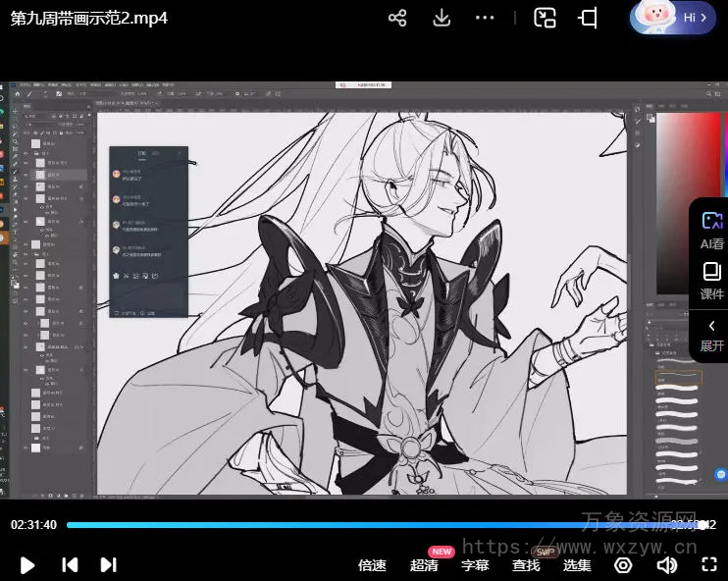Click the middle of the video progress bar
Viewport: 728px width, 581px height.
(x=383, y=525)
